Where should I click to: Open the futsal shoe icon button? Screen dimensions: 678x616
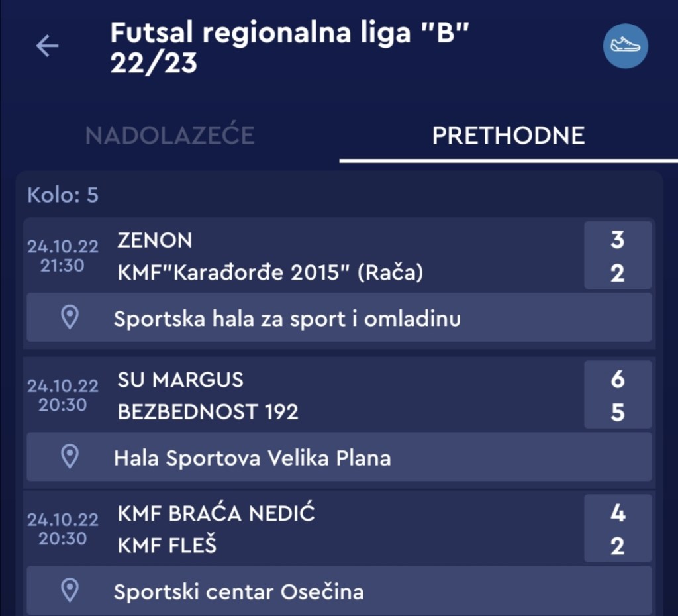(x=625, y=46)
